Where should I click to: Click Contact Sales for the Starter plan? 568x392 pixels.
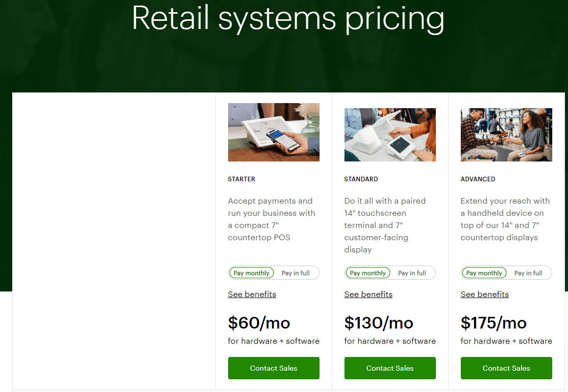coord(274,368)
